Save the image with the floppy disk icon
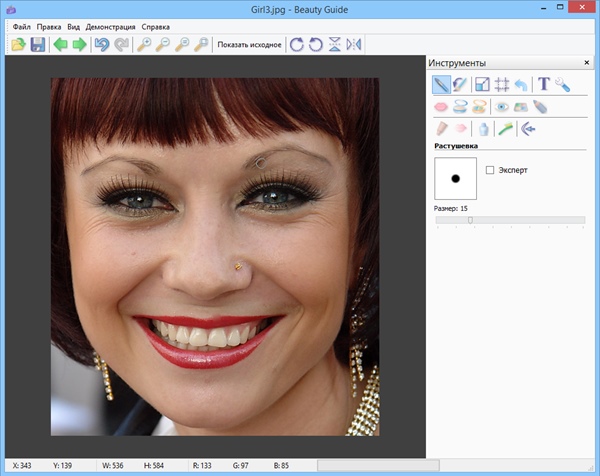600x476 pixels. tap(38, 45)
